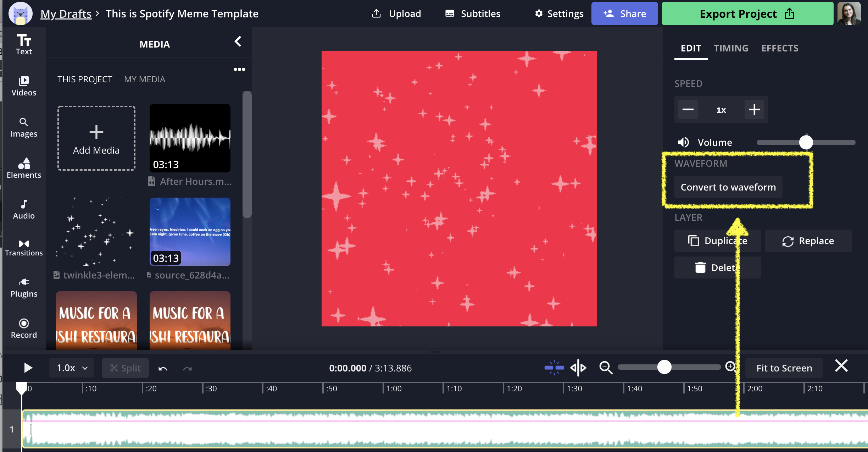Click the Record tool icon

(x=24, y=323)
